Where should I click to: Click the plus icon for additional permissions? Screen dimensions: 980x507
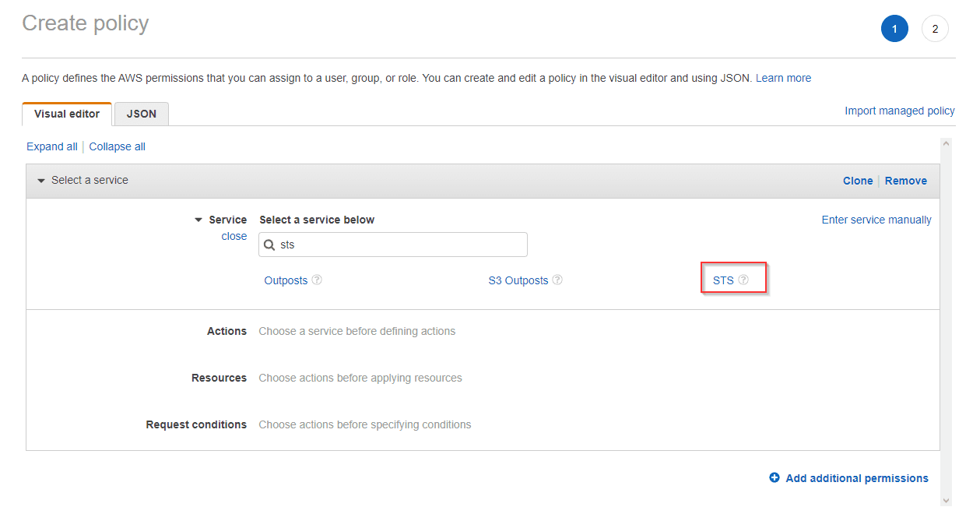775,478
